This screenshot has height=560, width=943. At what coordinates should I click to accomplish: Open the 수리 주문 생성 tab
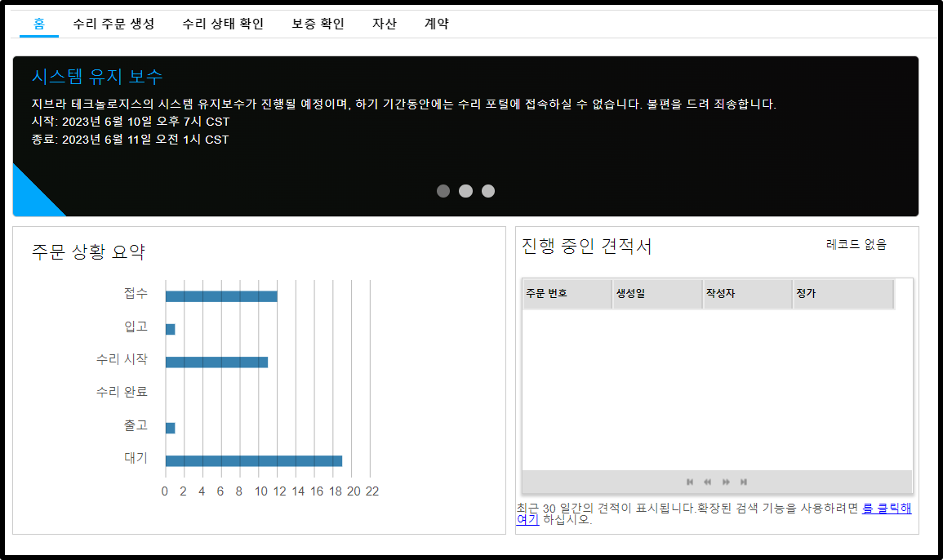113,24
